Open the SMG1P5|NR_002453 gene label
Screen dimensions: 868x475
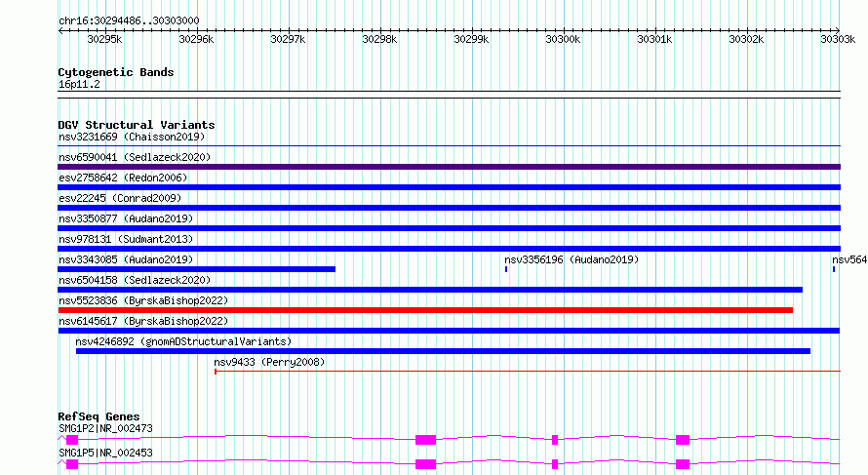tap(105, 453)
